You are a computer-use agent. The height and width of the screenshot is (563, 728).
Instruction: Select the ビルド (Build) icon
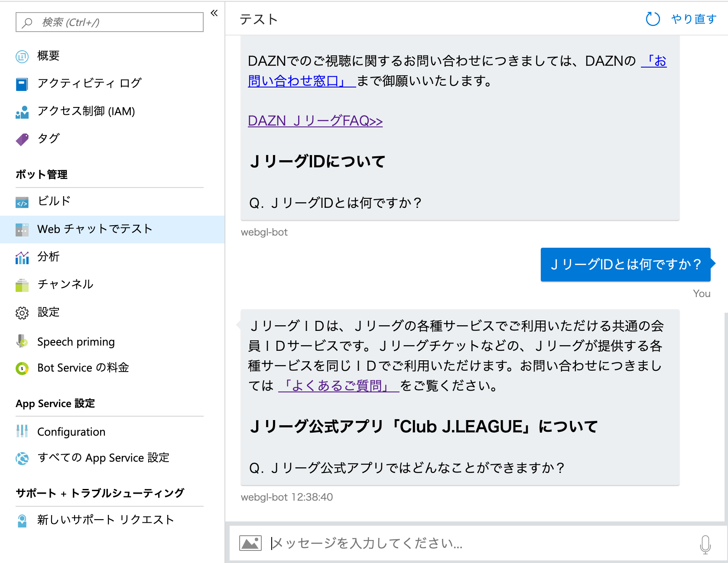click(x=23, y=201)
